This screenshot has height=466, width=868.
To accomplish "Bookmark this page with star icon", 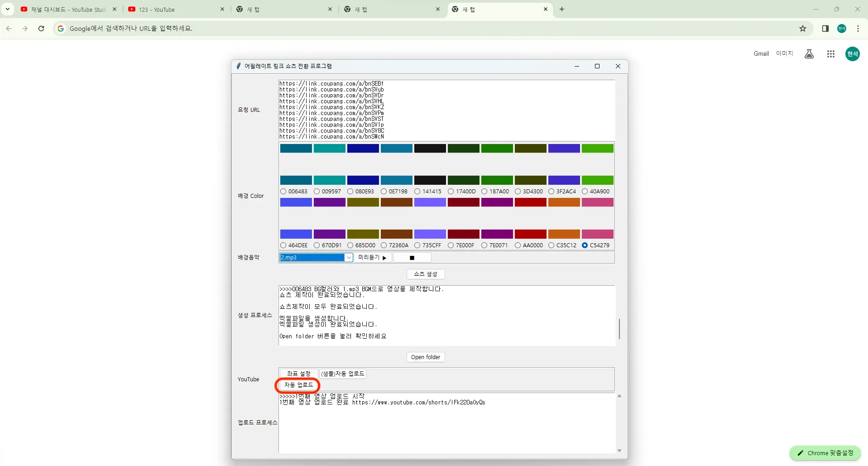I will (803, 29).
